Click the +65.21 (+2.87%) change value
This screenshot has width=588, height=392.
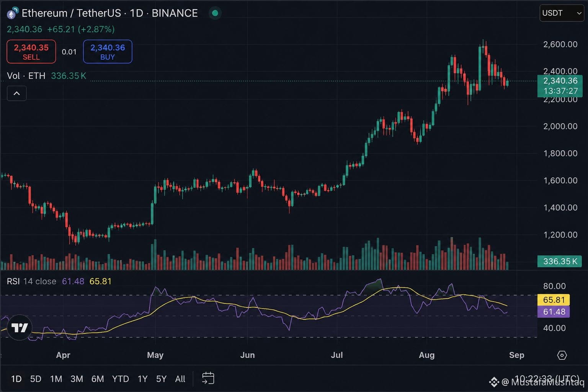click(x=81, y=29)
